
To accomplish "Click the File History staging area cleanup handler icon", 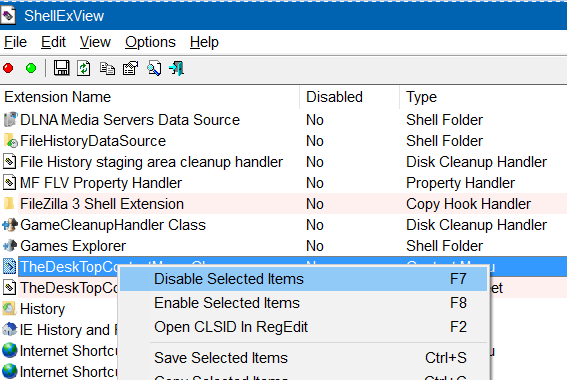I will click(x=9, y=162).
